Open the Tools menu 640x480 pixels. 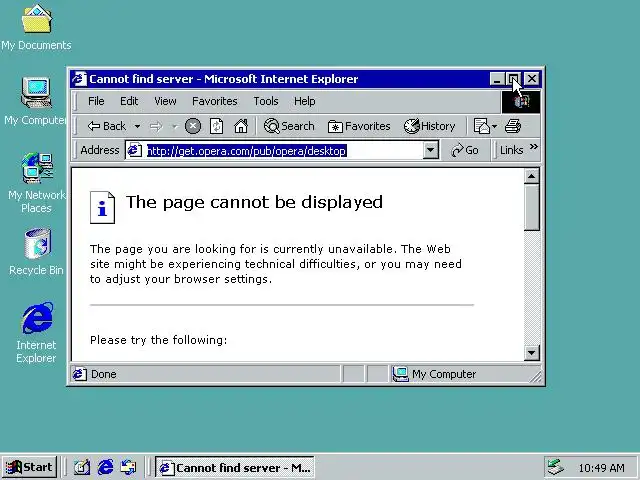pos(266,101)
